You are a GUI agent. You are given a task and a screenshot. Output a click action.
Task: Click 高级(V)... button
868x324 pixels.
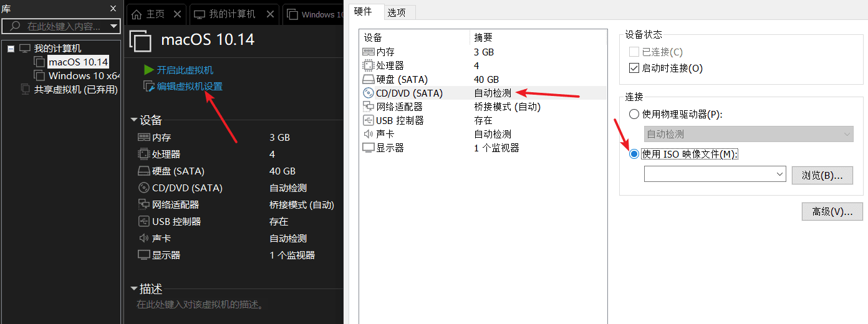[x=832, y=212]
